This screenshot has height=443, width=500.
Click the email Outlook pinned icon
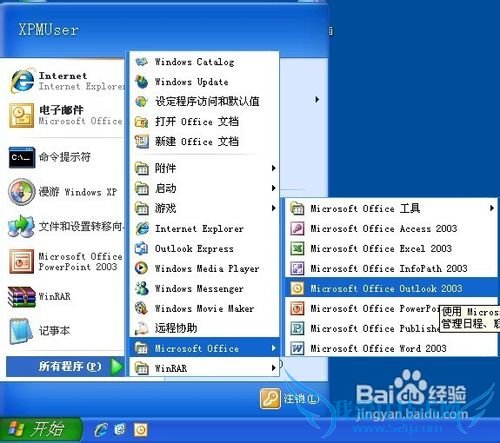[21, 115]
